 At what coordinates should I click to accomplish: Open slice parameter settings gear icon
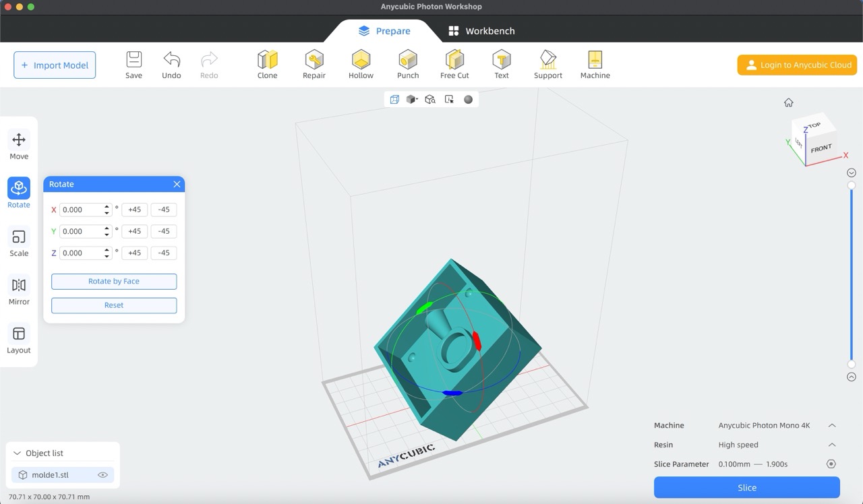coord(831,464)
